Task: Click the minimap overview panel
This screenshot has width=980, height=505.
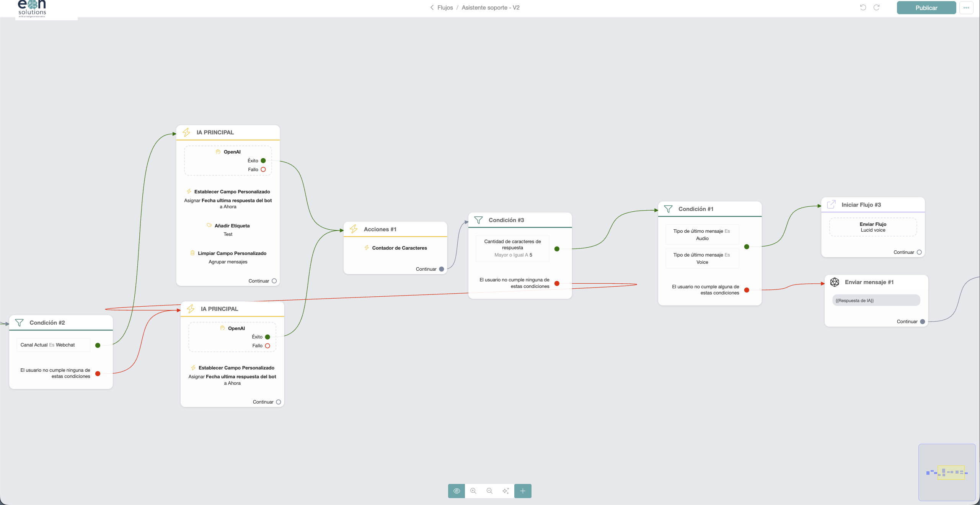Action: click(x=947, y=472)
